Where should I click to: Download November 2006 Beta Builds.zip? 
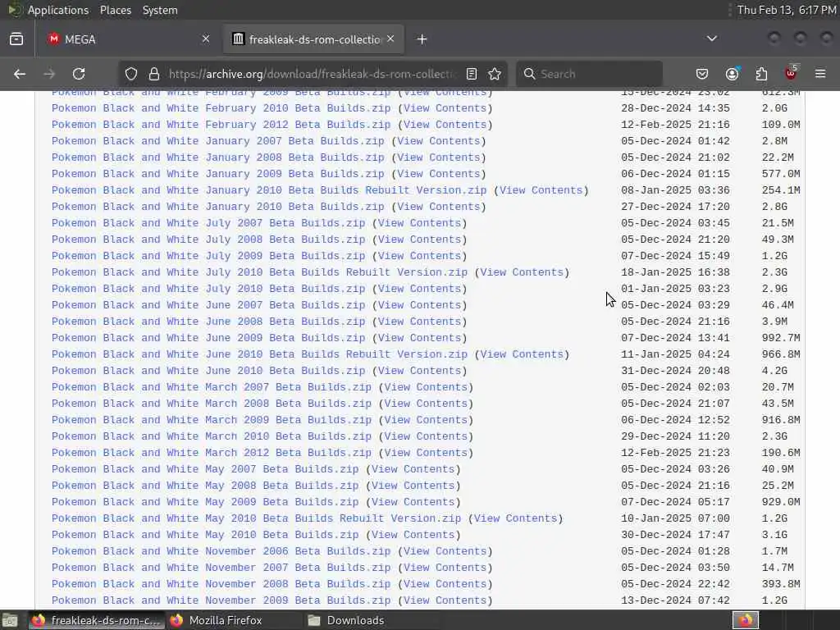pos(221,551)
